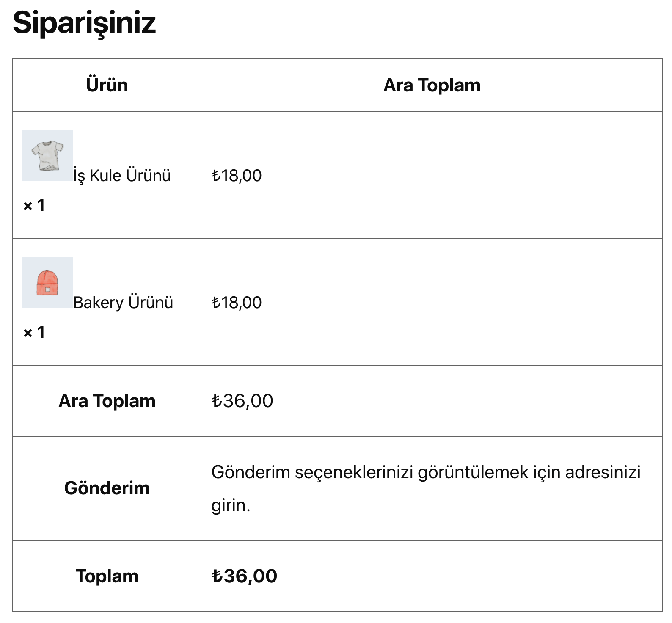672x623 pixels.
Task: Click the Ürün column header
Action: pyautogui.click(x=107, y=85)
